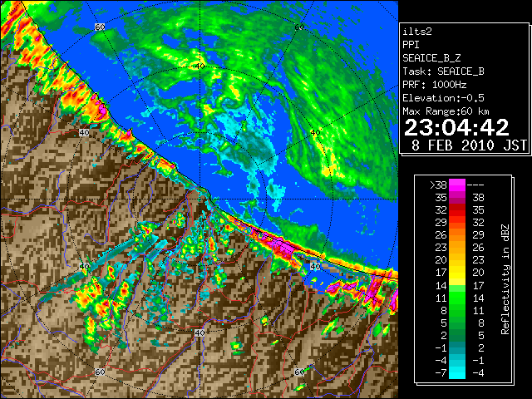Pick the red 32 dBZ legend color
Image resolution: width=532 pixels, height=399 pixels.
(x=457, y=210)
